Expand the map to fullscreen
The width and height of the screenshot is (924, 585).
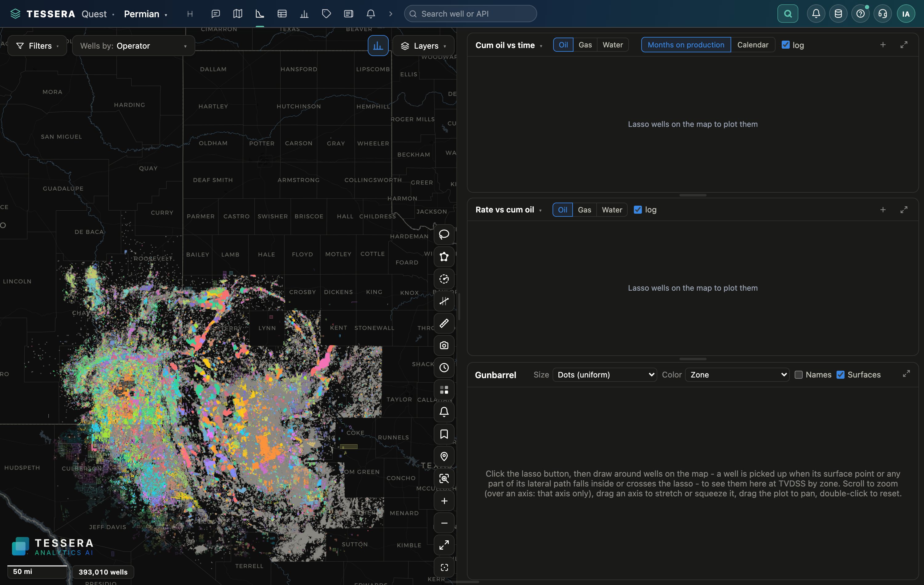444,545
